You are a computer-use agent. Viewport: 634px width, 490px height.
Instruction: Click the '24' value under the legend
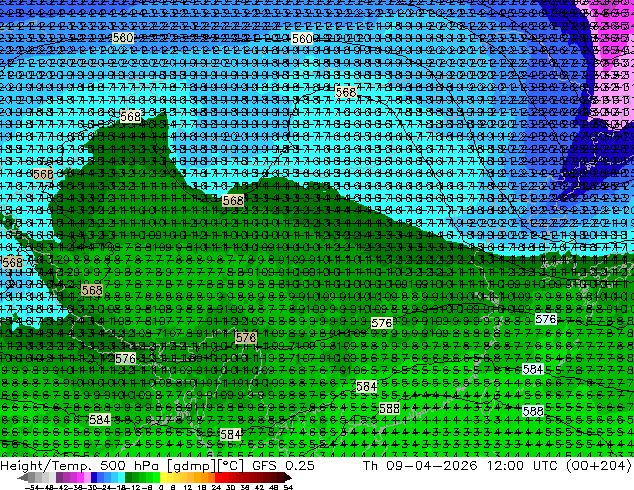coord(216,488)
